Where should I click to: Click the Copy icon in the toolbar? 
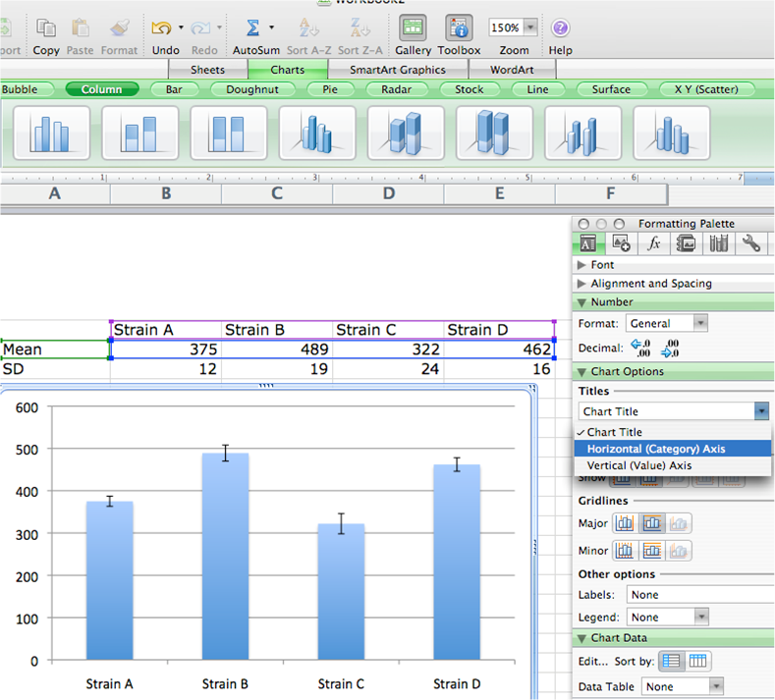coord(45,28)
